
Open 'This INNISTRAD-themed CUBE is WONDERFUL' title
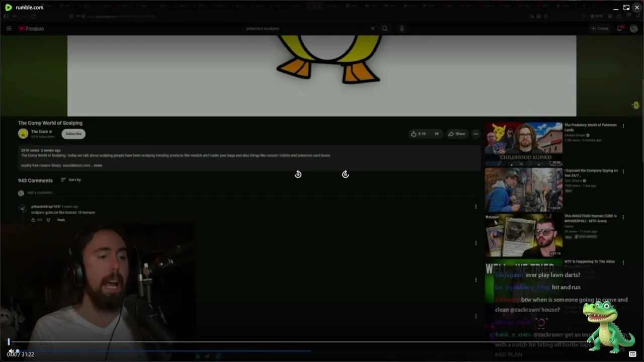point(590,218)
